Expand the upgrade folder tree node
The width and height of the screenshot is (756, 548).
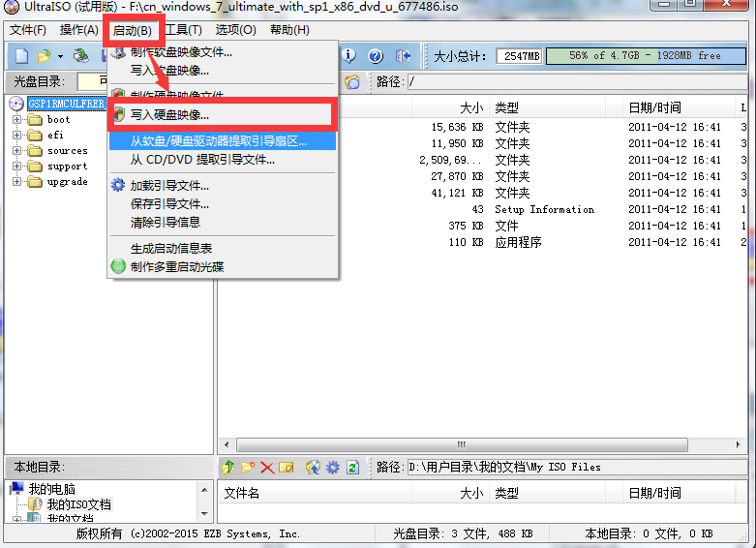point(17,182)
